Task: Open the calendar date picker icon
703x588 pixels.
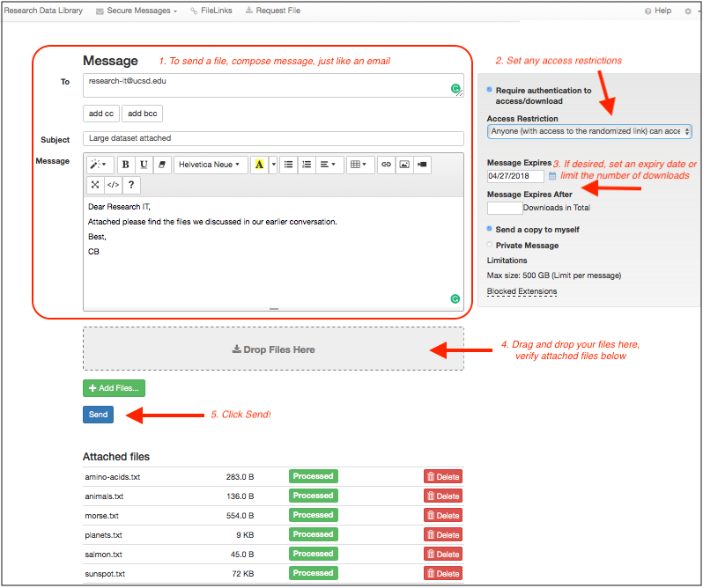Action: click(x=552, y=176)
